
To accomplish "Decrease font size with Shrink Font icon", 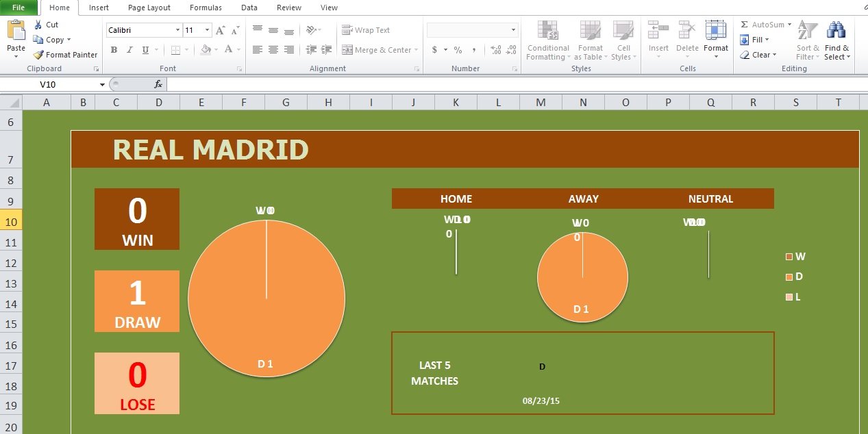I will [235, 30].
